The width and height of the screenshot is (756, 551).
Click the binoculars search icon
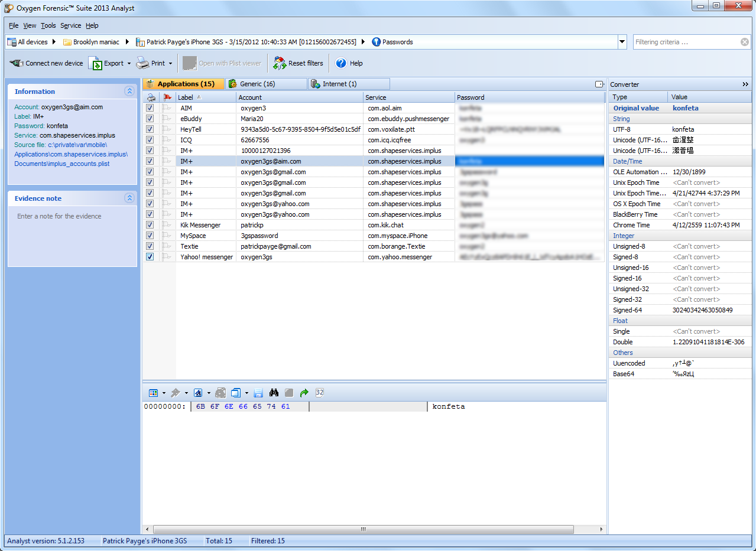(x=274, y=393)
